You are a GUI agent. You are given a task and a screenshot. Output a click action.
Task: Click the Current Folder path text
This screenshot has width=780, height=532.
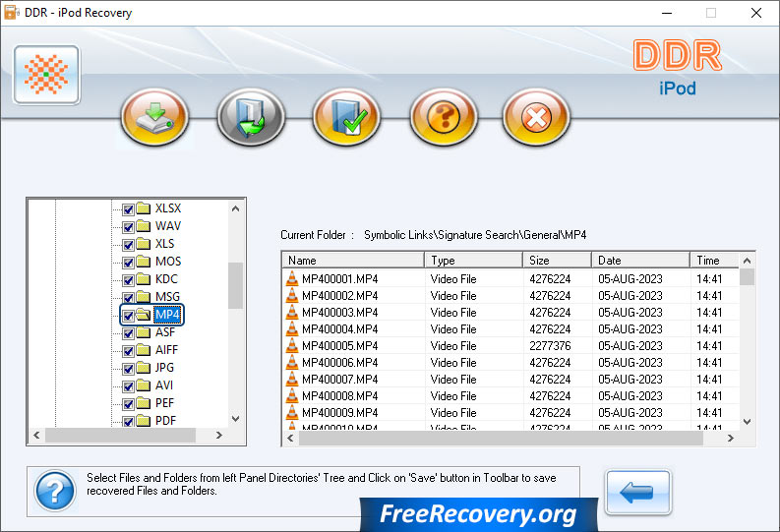[475, 235]
